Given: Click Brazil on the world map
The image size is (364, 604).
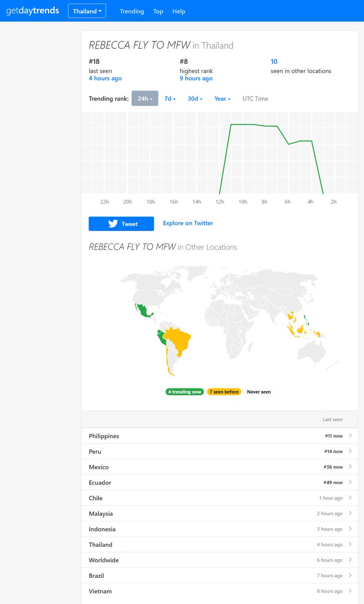Looking at the screenshot, I should pos(179,340).
